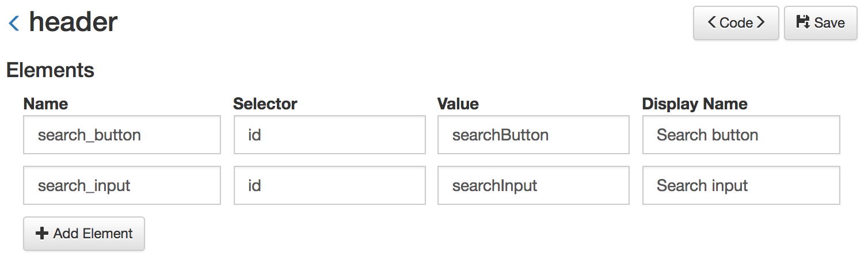Save the header page object
Viewport: 868px width, 259px height.
pos(821,23)
